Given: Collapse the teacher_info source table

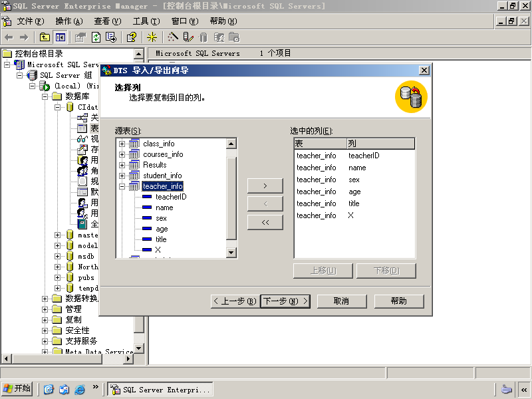Looking at the screenshot, I should tap(122, 186).
